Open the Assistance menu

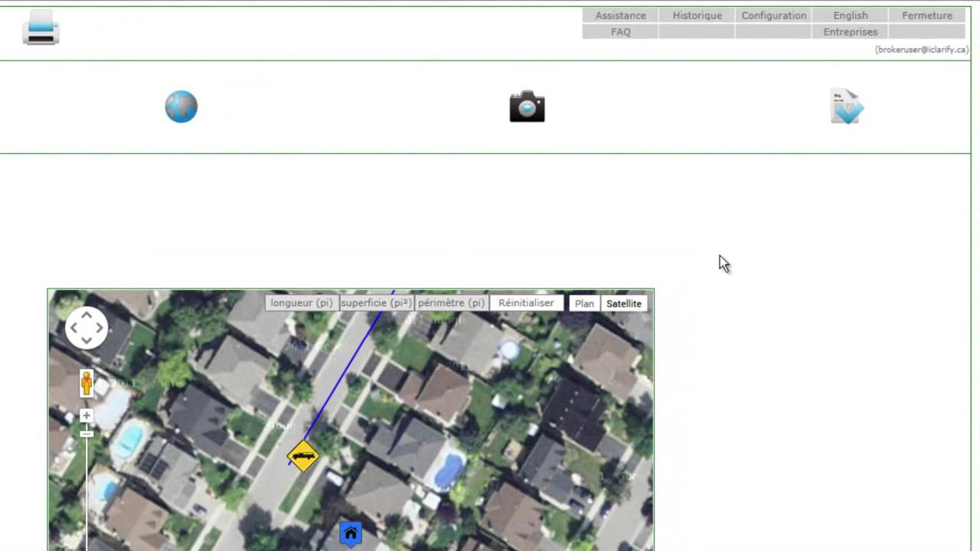tap(620, 15)
